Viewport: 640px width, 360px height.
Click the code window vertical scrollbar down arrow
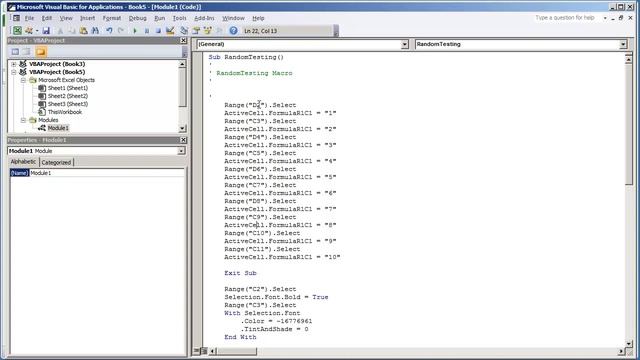pyautogui.click(x=629, y=343)
